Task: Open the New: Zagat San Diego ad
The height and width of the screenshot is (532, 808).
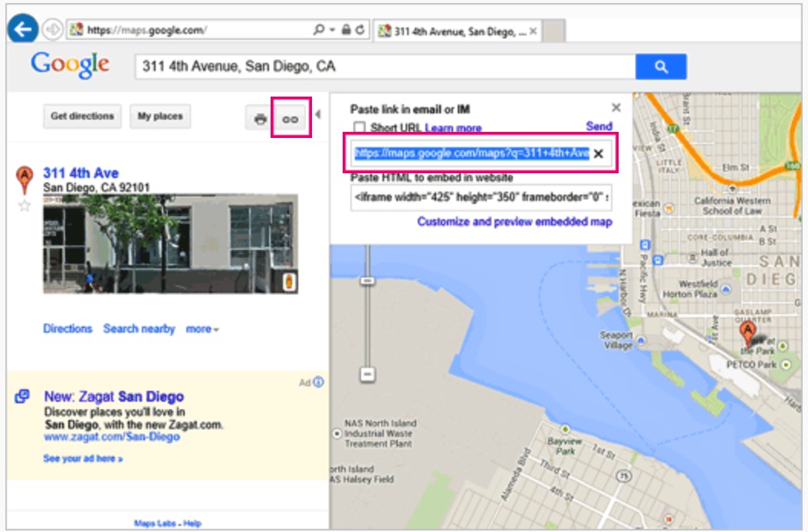Action: [114, 396]
